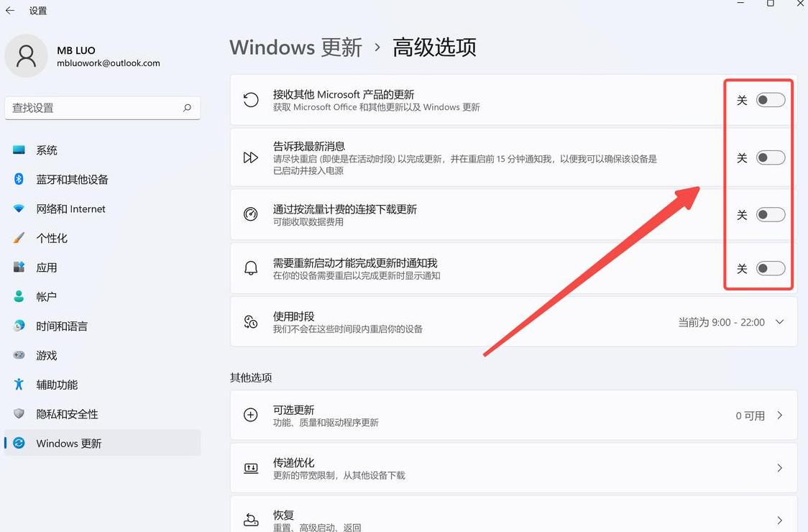Click 可选更新 title text
Image resolution: width=808 pixels, height=532 pixels.
pos(294,410)
